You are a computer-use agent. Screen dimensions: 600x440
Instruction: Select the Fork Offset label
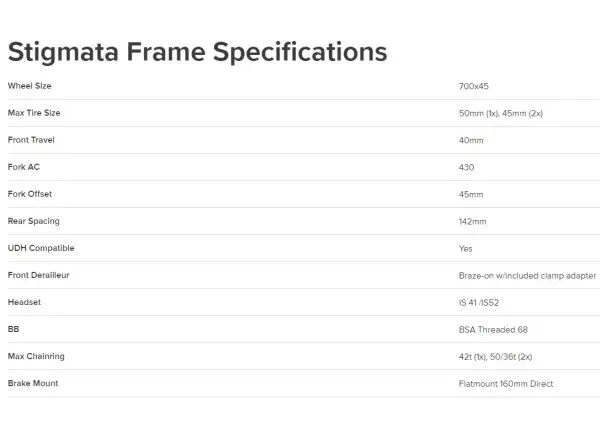tap(30, 194)
